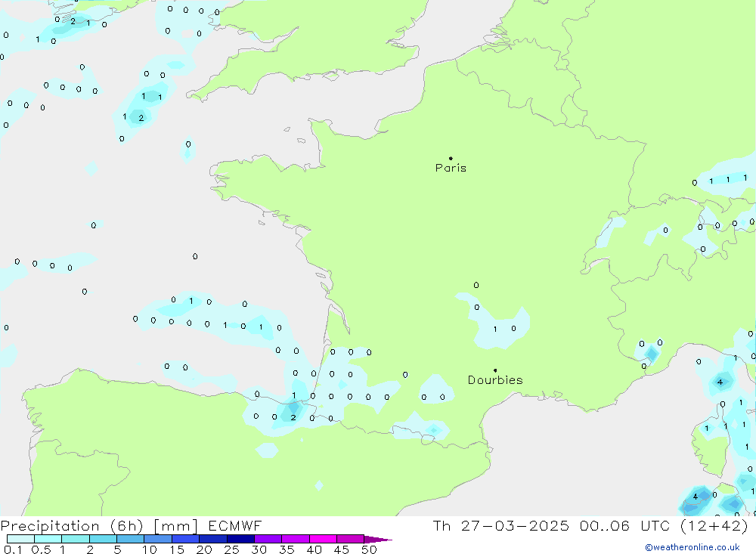
Task: Click the legend scale label '25'
Action: [232, 549]
